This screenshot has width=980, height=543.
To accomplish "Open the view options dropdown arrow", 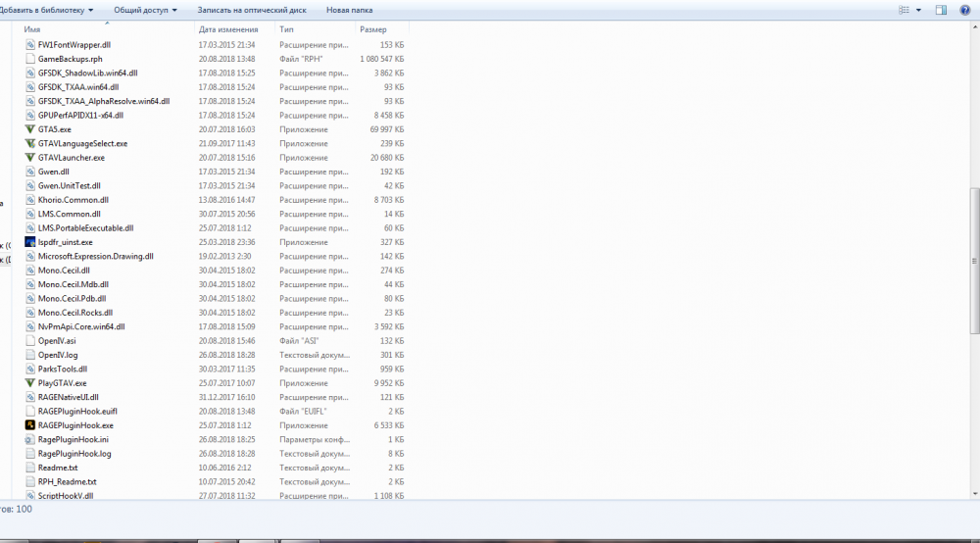I will [x=919, y=10].
